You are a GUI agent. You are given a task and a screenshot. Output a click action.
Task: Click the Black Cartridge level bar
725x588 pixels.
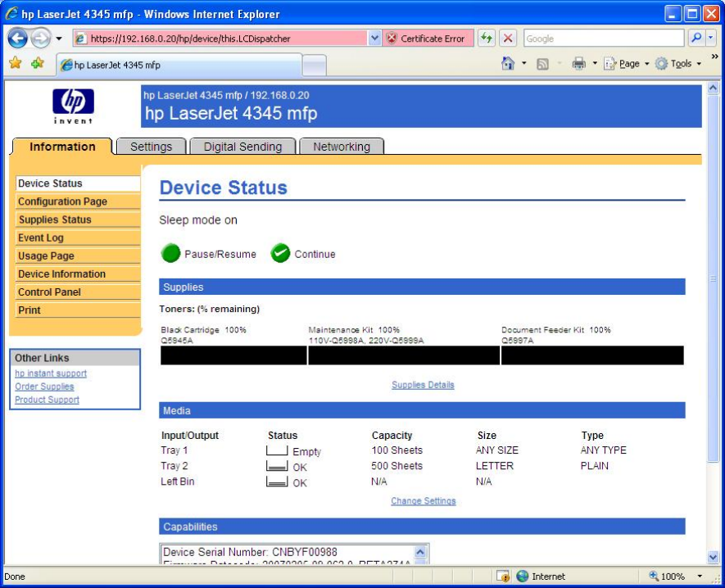tap(233, 355)
